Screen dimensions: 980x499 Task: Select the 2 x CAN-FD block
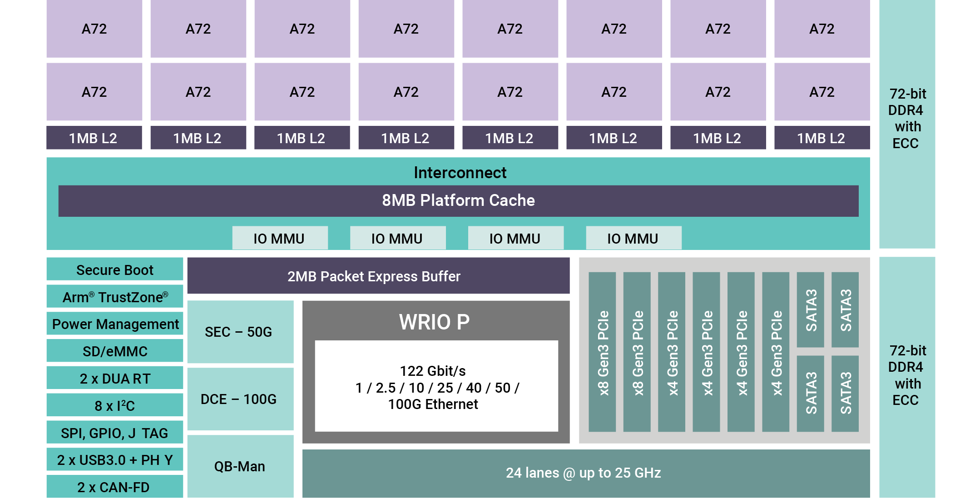(114, 487)
